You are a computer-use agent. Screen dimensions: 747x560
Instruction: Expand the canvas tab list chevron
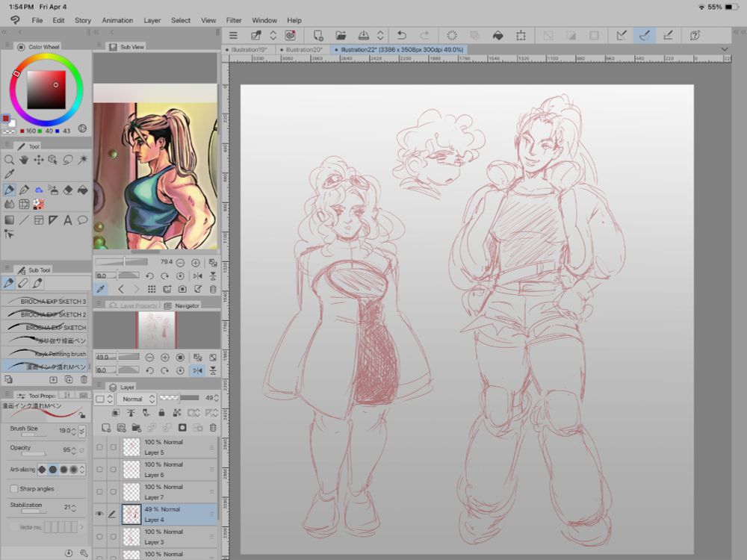(724, 49)
